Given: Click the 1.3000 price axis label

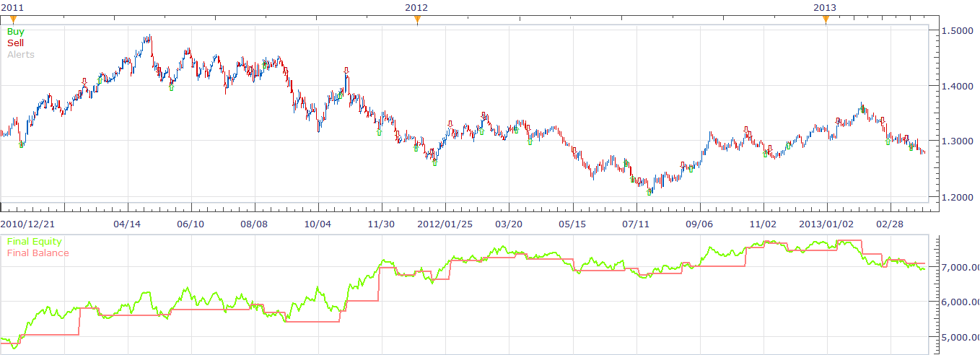Looking at the screenshot, I should [x=957, y=141].
